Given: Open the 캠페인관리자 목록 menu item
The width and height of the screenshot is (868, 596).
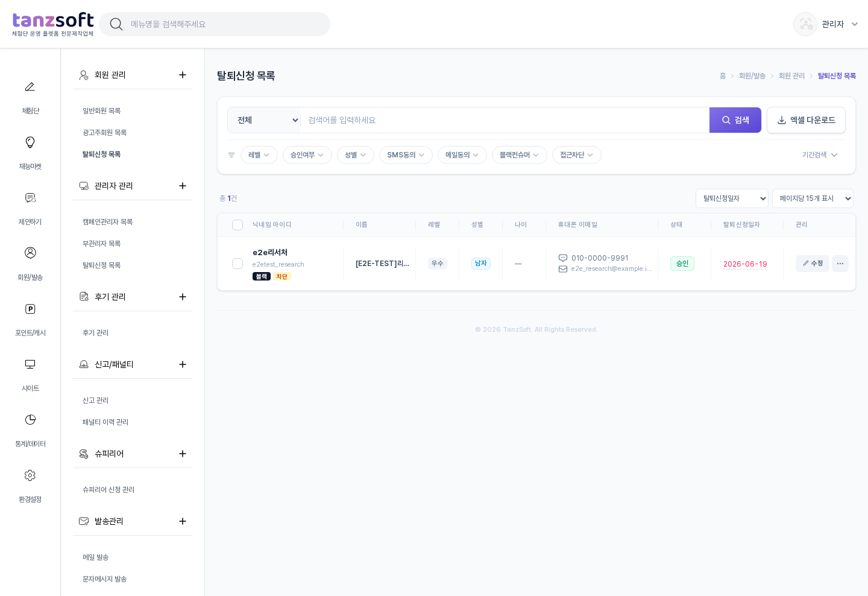Looking at the screenshot, I should coord(108,222).
